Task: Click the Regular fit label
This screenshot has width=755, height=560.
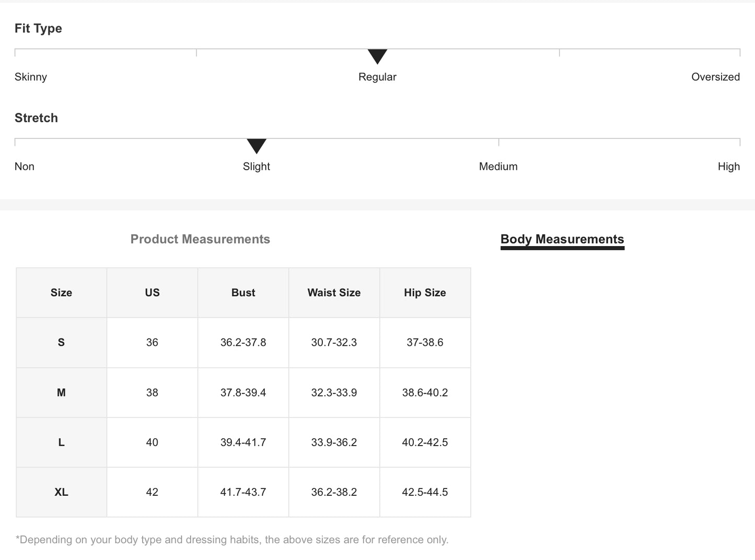Action: 377,77
